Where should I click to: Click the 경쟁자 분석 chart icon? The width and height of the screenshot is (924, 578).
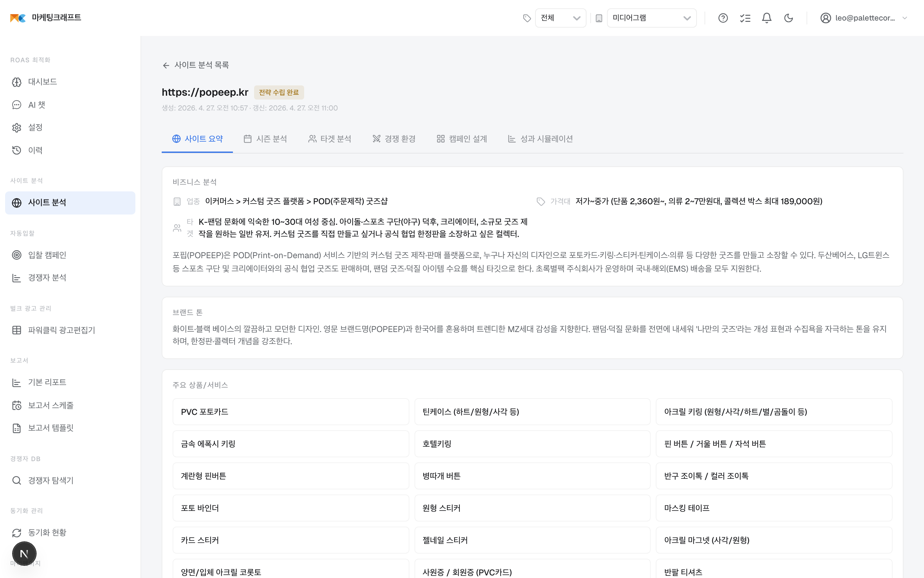pos(17,278)
